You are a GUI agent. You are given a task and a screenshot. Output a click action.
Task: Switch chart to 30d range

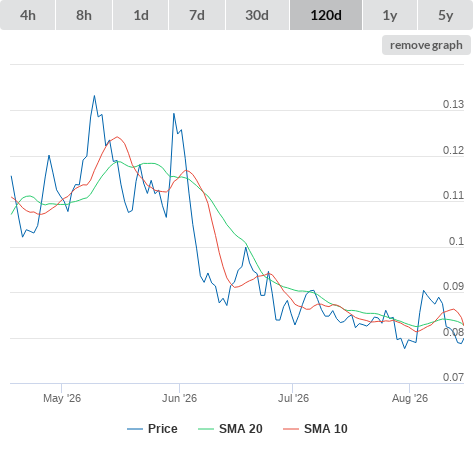coord(257,15)
